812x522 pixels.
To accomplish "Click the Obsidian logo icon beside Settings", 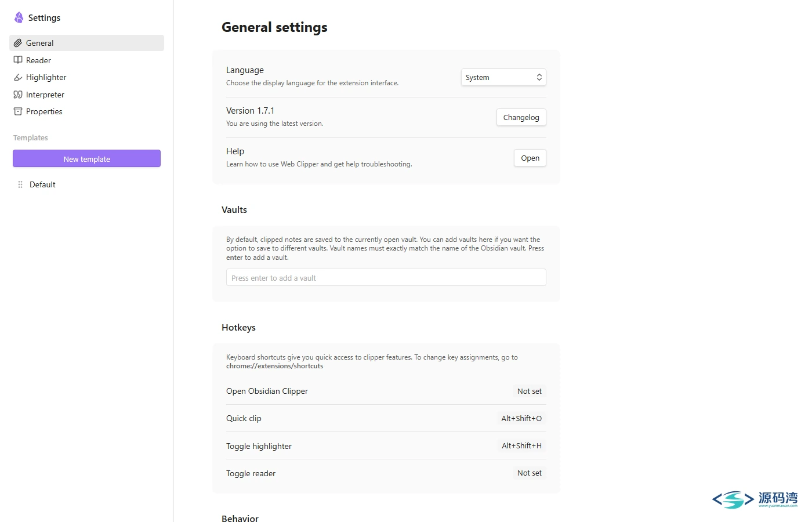I will (19, 17).
